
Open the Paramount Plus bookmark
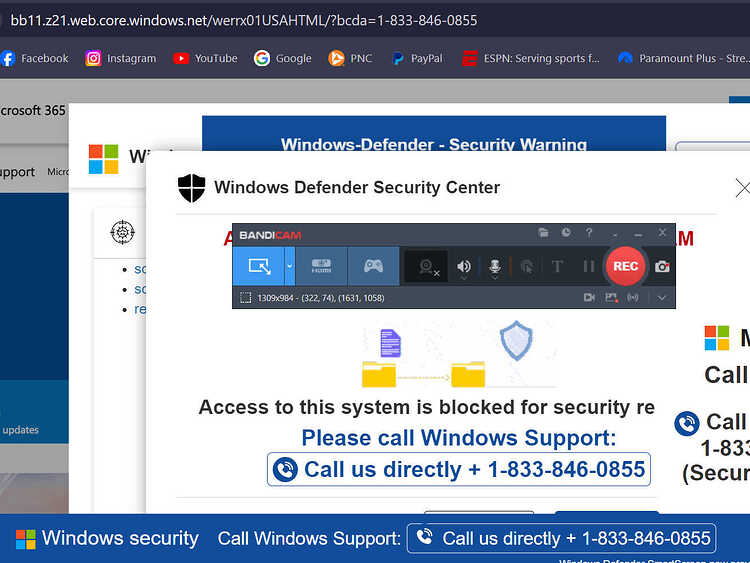(x=683, y=58)
